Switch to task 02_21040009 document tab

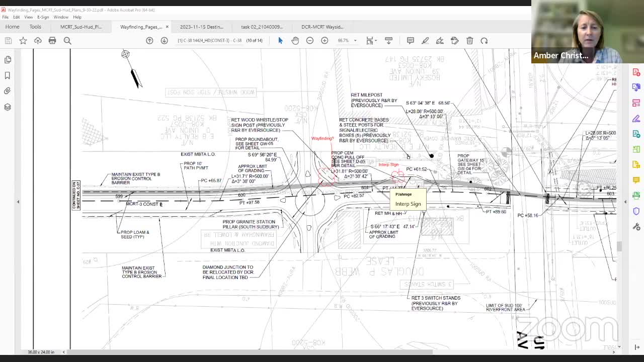tap(262, 27)
